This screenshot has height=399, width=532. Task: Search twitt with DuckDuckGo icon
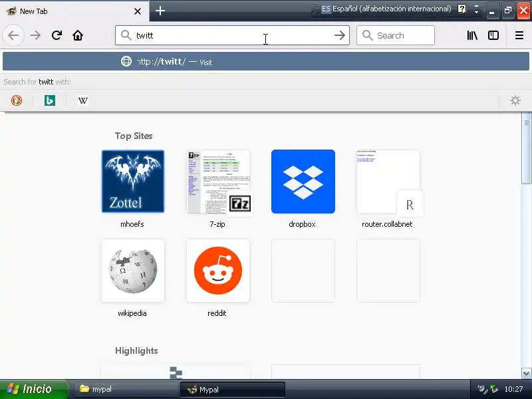[16, 100]
